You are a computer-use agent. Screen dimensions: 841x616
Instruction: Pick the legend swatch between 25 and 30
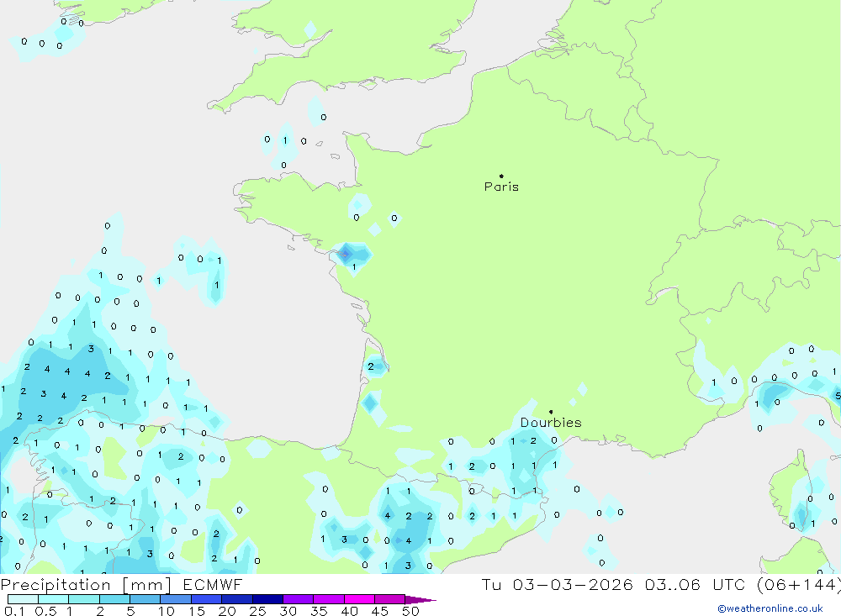click(x=267, y=599)
